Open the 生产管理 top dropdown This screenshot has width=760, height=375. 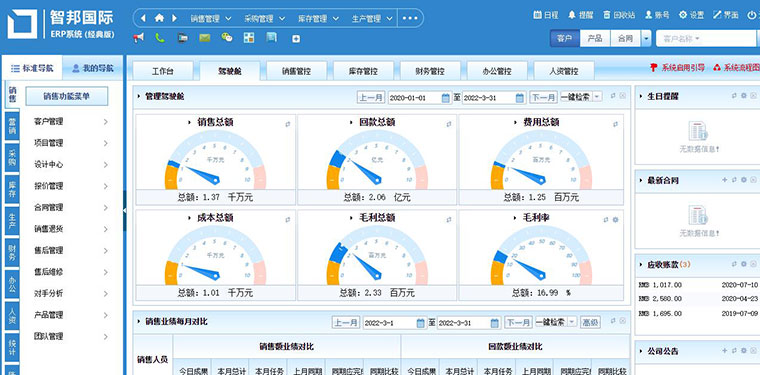(372, 18)
